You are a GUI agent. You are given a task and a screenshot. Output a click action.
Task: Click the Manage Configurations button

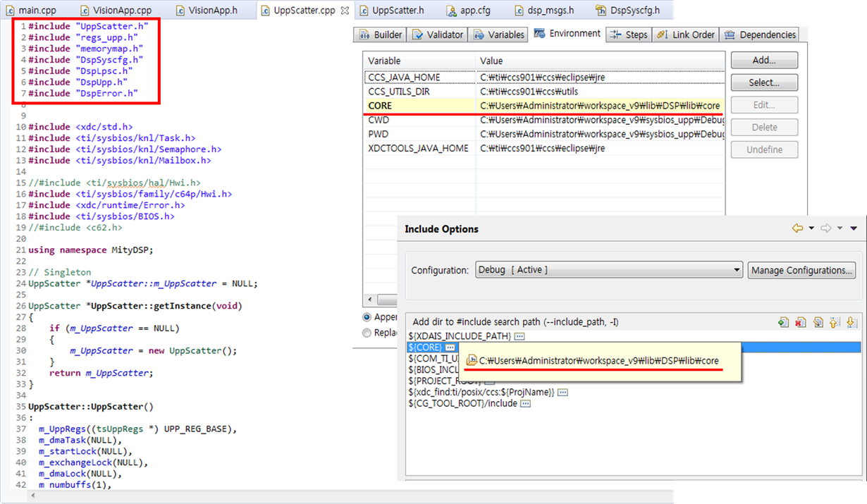point(802,270)
